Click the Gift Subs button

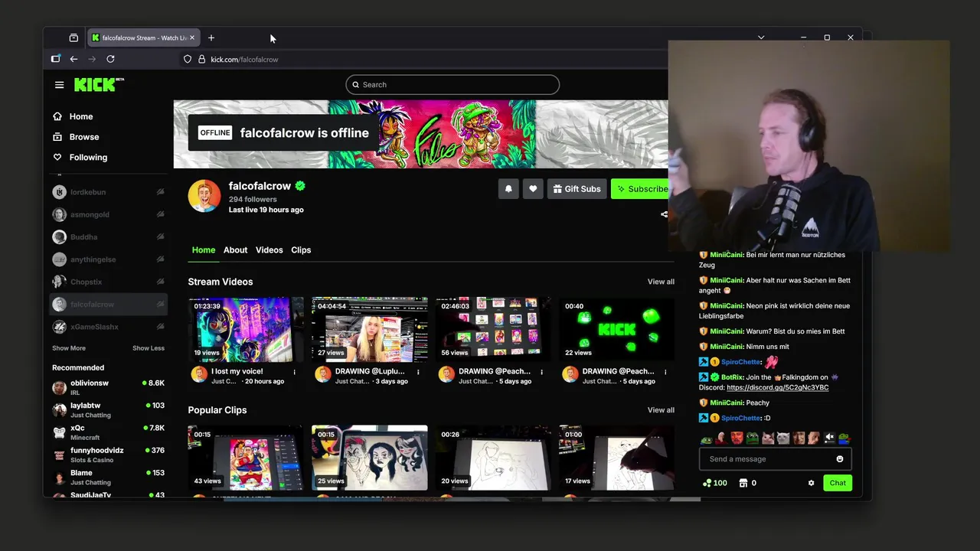tap(577, 189)
